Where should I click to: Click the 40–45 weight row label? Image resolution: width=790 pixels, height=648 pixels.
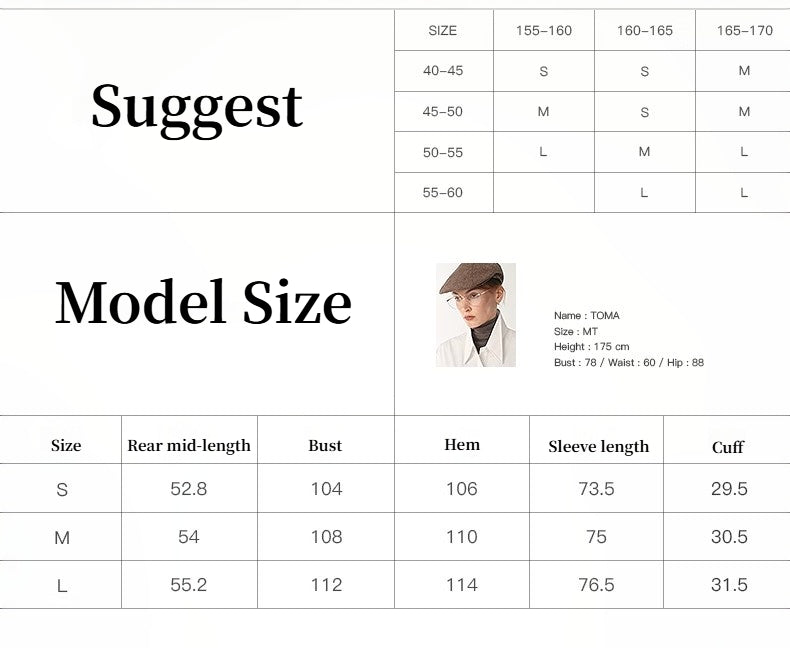point(443,71)
